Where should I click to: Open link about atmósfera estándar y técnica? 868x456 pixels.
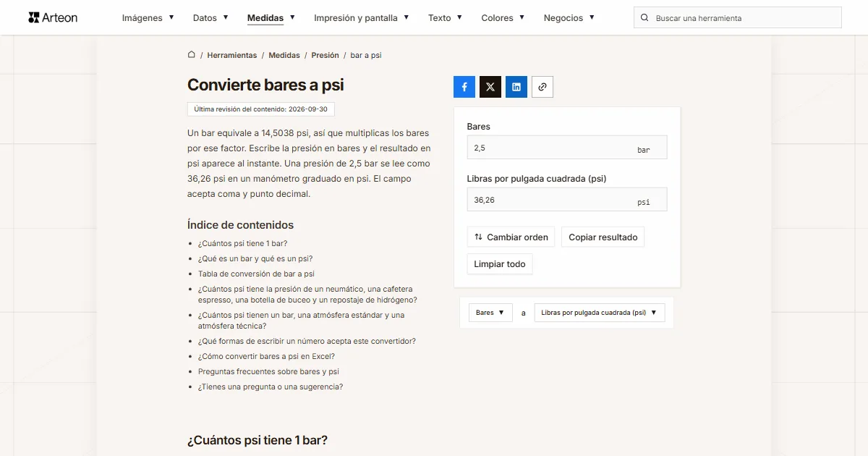tap(301, 321)
